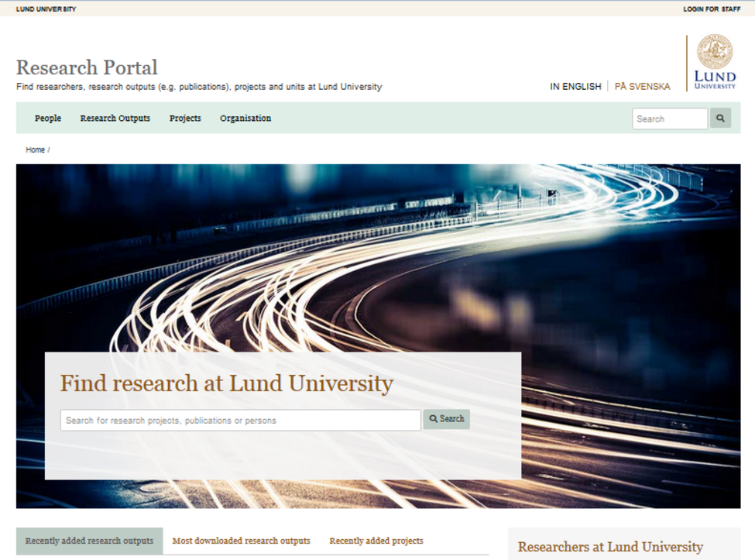Switch to Most downloaded research outputs tab
This screenshot has height=560, width=755.
click(242, 541)
